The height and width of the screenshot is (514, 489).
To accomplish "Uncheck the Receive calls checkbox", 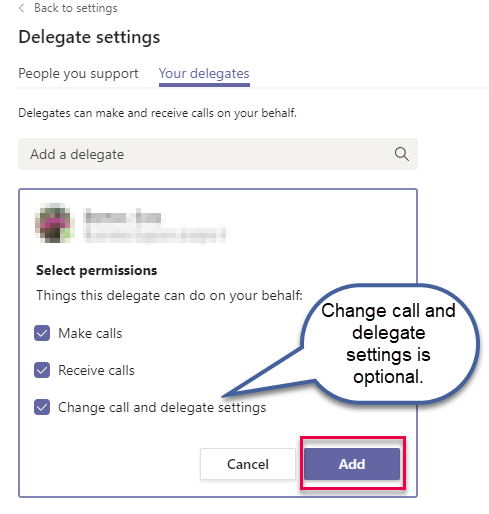I will [x=42, y=370].
